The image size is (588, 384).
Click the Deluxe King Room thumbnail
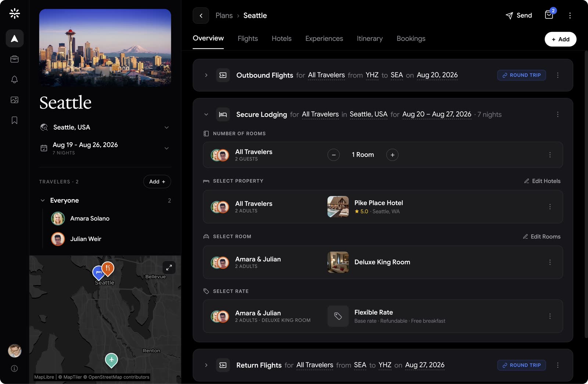point(338,262)
